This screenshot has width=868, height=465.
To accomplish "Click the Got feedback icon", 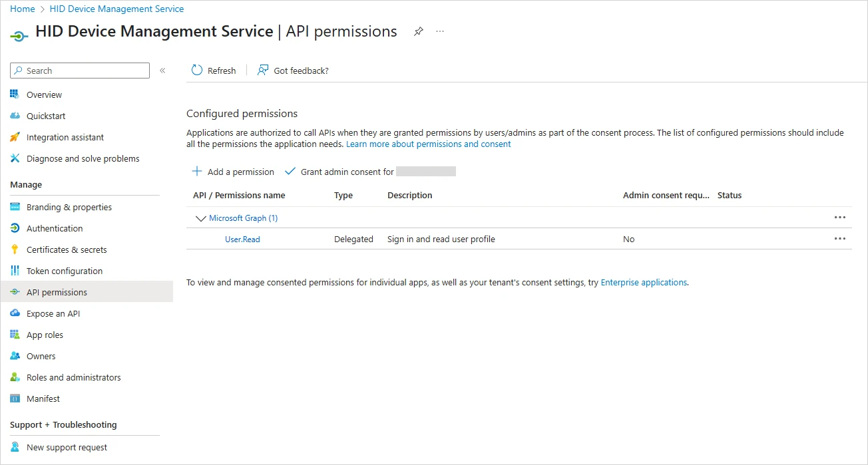I will pyautogui.click(x=263, y=71).
